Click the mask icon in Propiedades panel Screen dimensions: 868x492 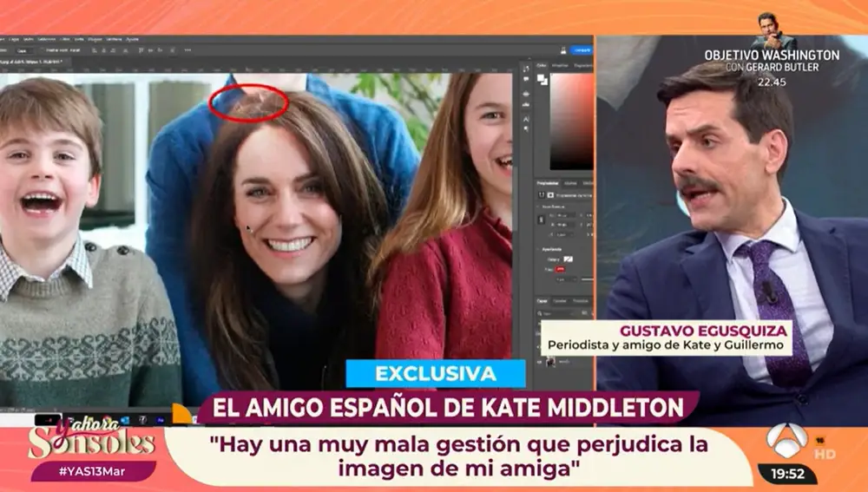(550, 195)
